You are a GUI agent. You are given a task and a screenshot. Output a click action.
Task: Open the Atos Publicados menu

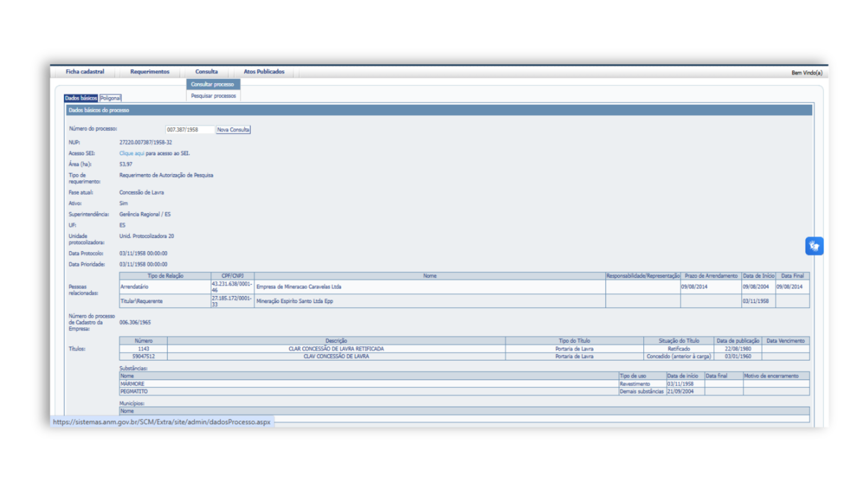point(264,72)
